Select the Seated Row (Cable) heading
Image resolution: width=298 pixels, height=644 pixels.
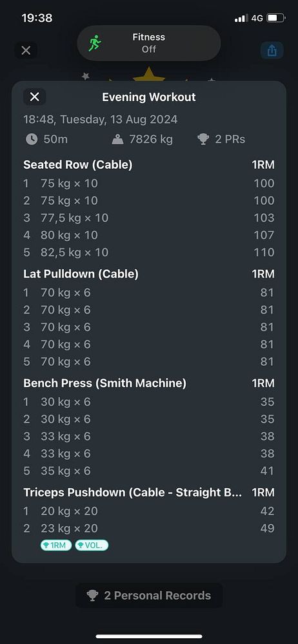point(78,165)
